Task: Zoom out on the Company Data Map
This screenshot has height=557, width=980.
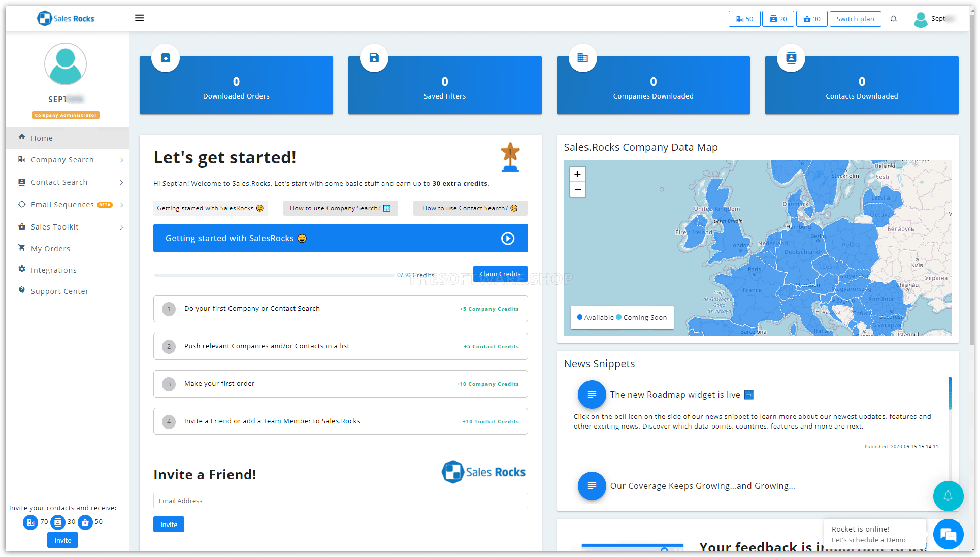Action: point(577,189)
